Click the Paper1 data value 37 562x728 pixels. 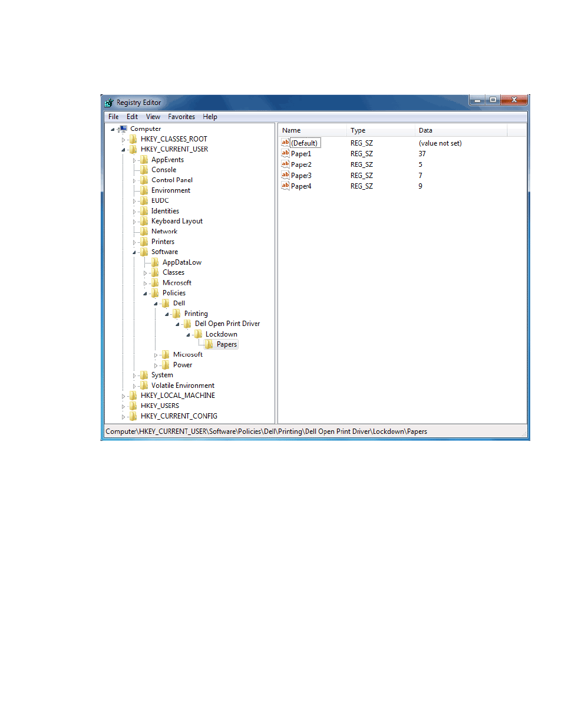click(422, 154)
